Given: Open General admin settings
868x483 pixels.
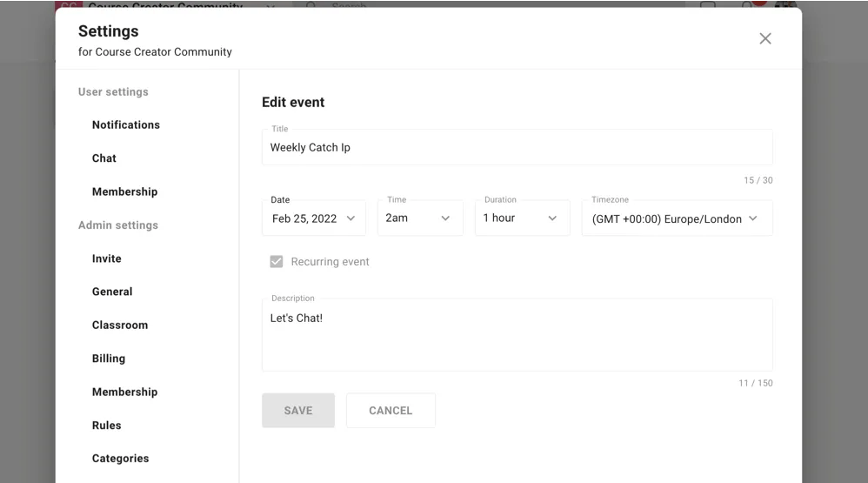Looking at the screenshot, I should click(x=112, y=292).
